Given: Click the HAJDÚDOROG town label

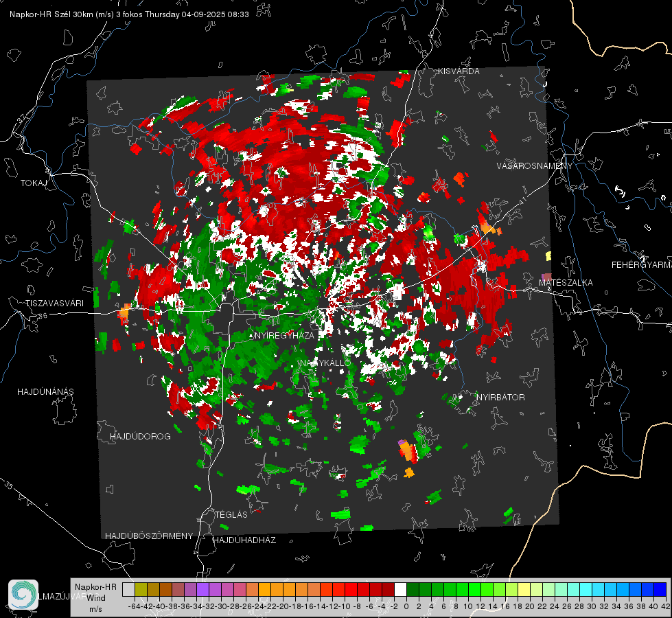Looking at the screenshot, I should pos(140,436).
